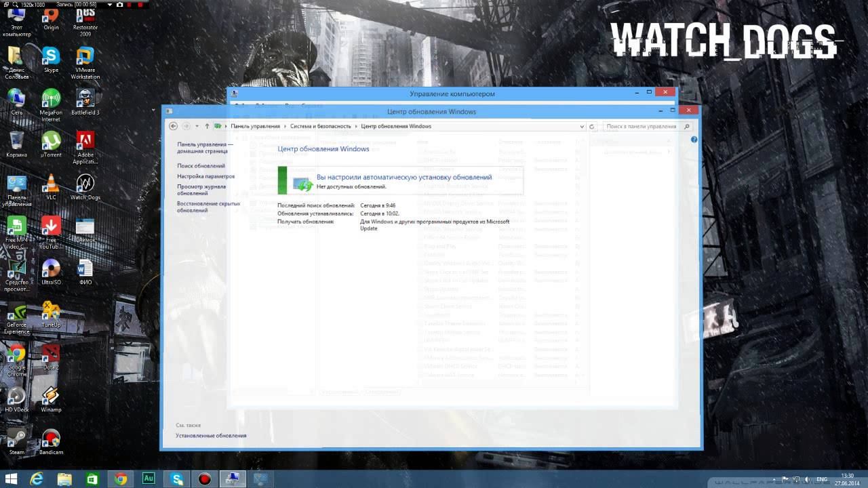Viewport: 868px width, 488px height.
Task: Open recent locations dropdown near navigation arrows
Action: [x=197, y=126]
